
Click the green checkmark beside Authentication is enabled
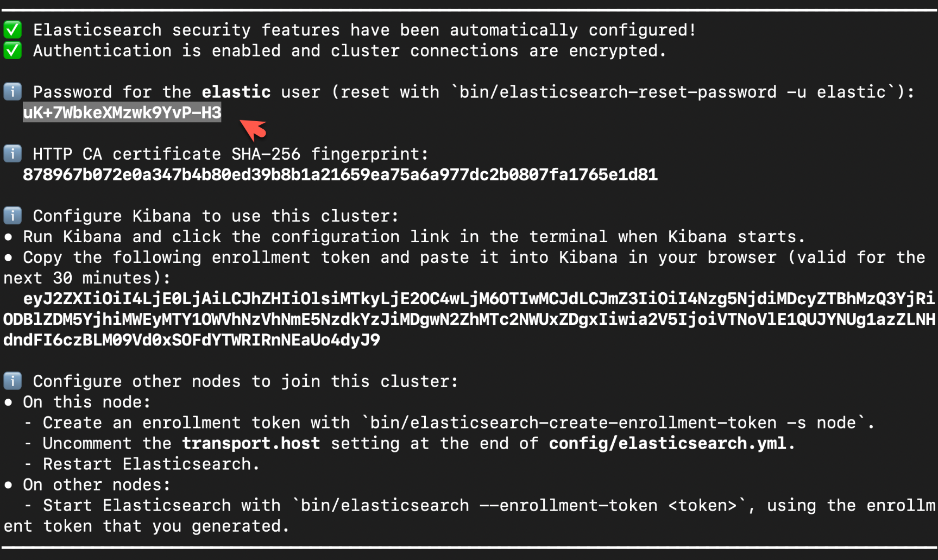[12, 51]
